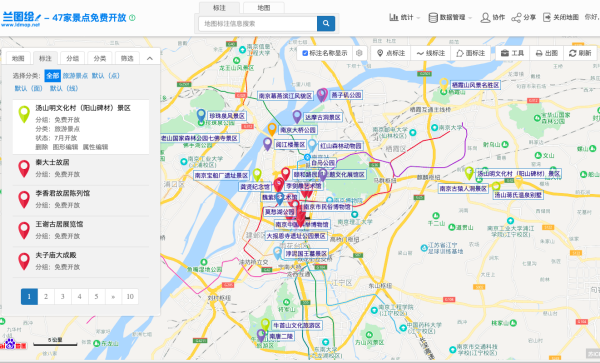Select the 面标注 polygon marker tool
The width and height of the screenshot is (600, 363).
[x=471, y=53]
